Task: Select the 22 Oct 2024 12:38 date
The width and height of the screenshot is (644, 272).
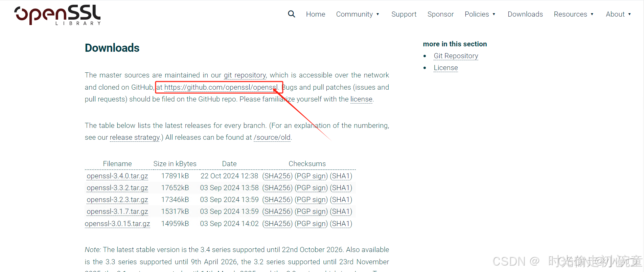Action: click(x=229, y=176)
